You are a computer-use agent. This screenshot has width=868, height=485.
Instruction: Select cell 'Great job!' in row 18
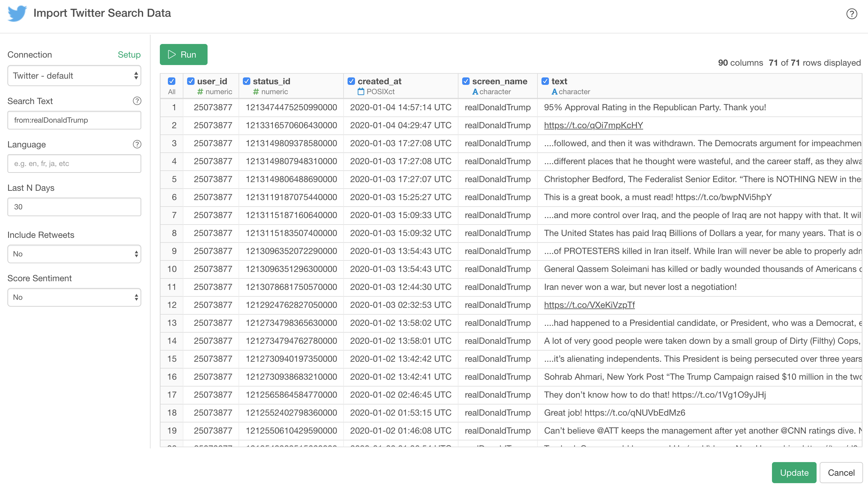(699, 413)
